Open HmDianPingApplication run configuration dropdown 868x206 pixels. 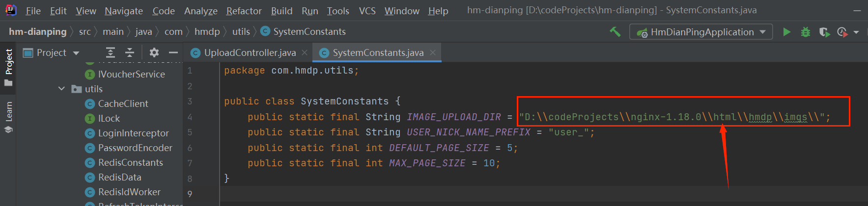coord(701,32)
